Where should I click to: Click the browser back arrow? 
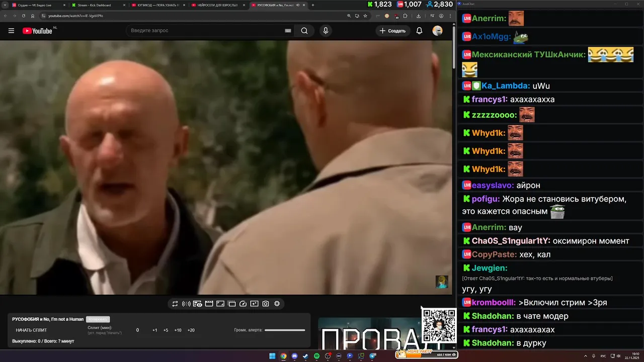6,16
